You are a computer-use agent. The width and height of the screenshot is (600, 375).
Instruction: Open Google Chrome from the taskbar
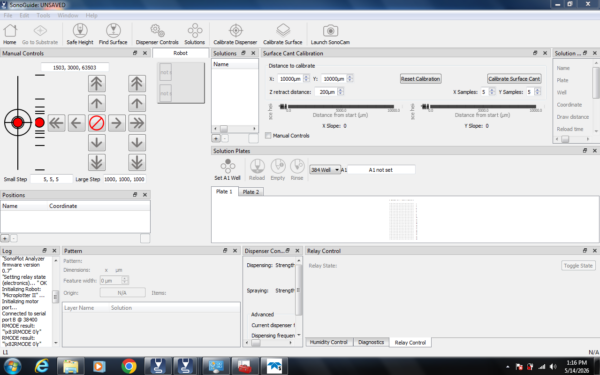[x=129, y=366]
